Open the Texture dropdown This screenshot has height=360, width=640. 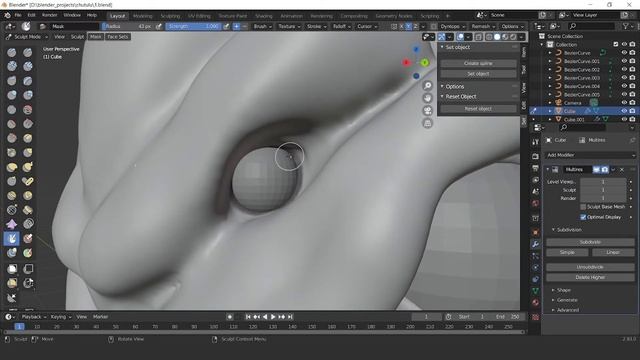point(289,26)
